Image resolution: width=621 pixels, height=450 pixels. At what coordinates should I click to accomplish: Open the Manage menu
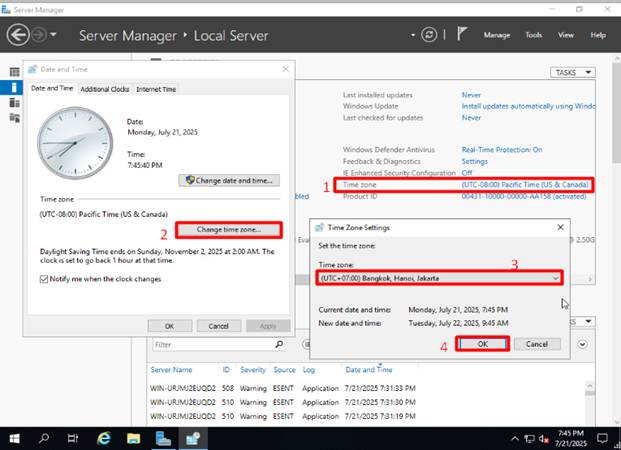tap(497, 35)
